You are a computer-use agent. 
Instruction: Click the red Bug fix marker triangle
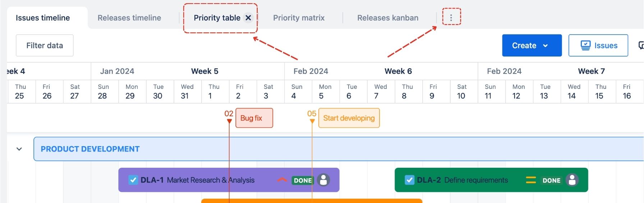click(x=229, y=121)
